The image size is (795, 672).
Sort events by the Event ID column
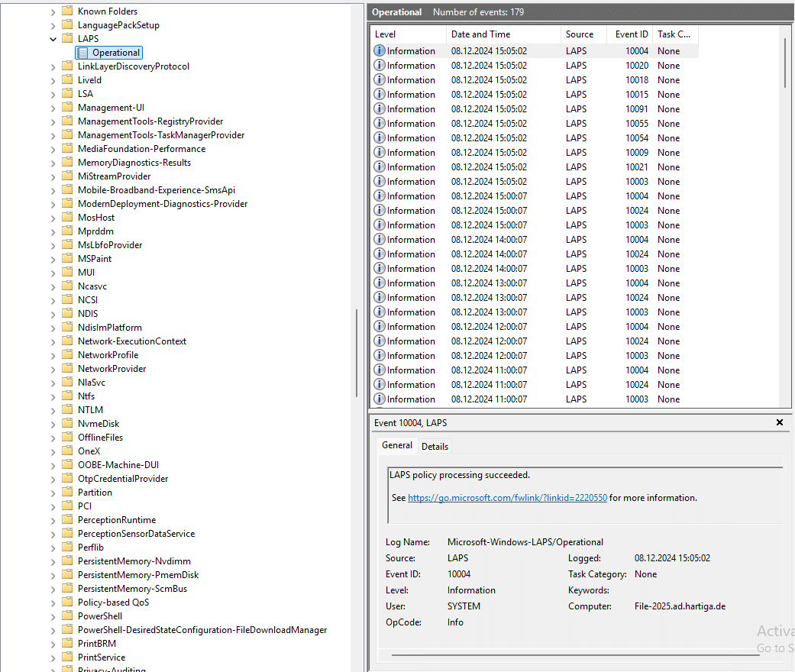pos(631,34)
